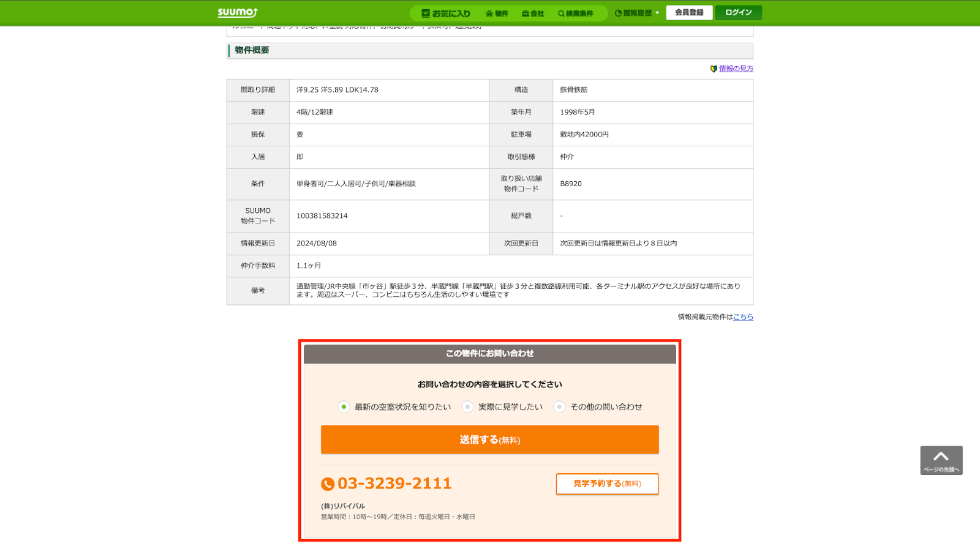980x543 pixels.
Task: Click the phone icon beside 03-3239-2111
Action: (x=328, y=484)
